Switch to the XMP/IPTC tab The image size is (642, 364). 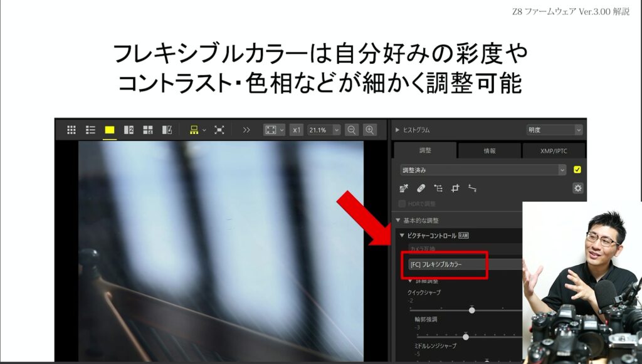(x=554, y=150)
